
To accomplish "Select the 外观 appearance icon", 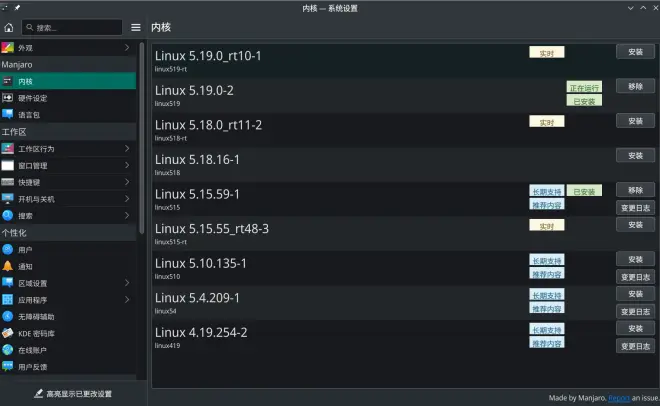I will (x=8, y=48).
